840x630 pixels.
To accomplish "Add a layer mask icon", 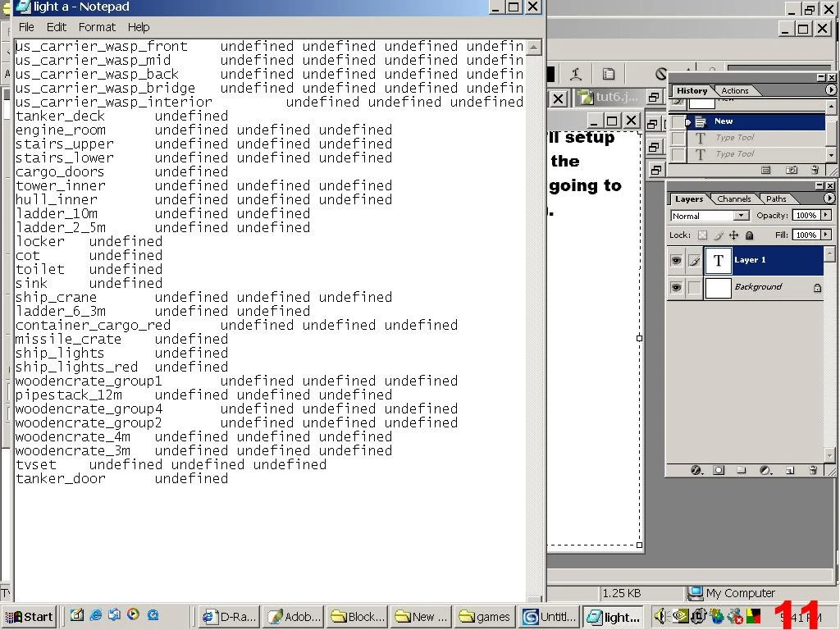I will (x=719, y=470).
